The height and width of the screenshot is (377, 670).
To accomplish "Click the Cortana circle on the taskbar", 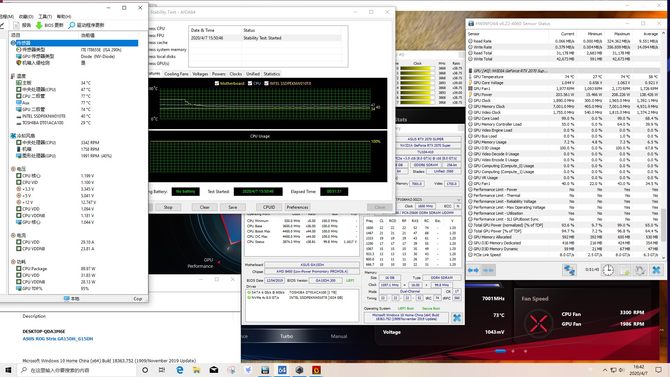I will [145, 370].
